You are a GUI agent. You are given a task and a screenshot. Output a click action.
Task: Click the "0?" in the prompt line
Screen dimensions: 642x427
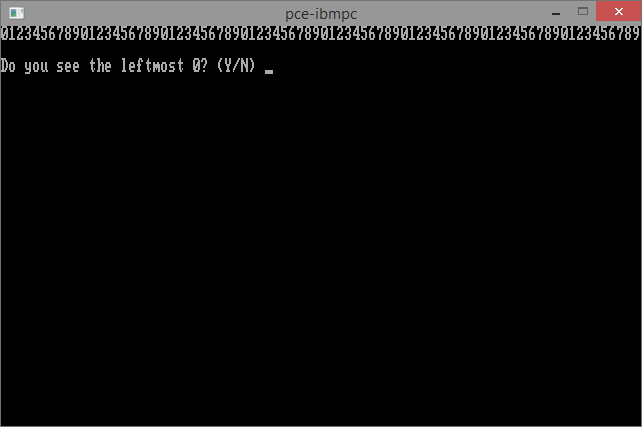[200, 66]
